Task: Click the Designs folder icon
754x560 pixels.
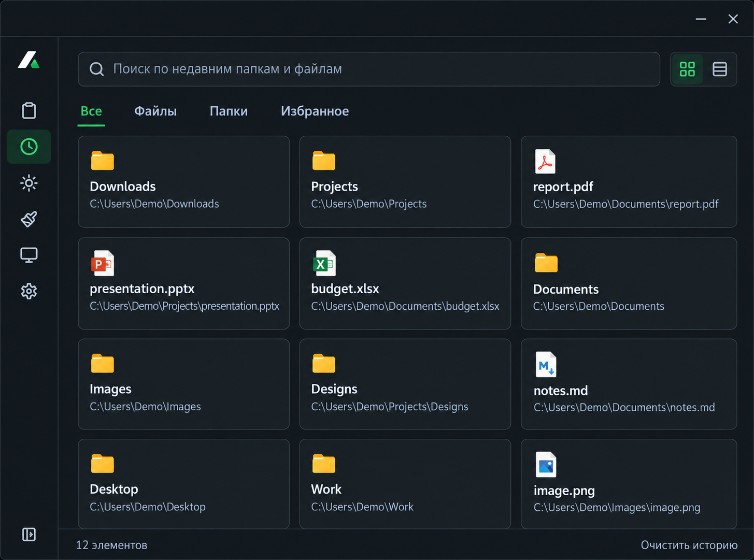Action: [323, 363]
